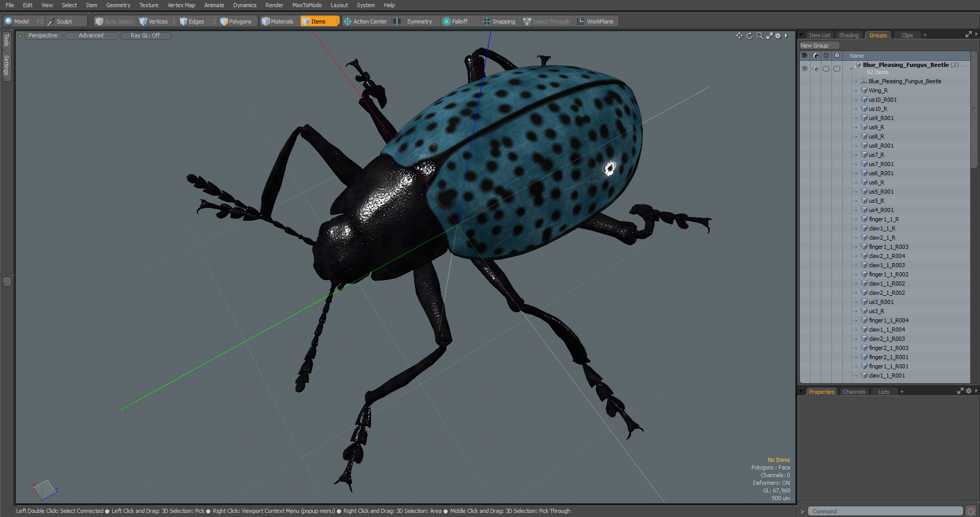Open the Properties tab
The width and height of the screenshot is (980, 517).
(x=821, y=392)
